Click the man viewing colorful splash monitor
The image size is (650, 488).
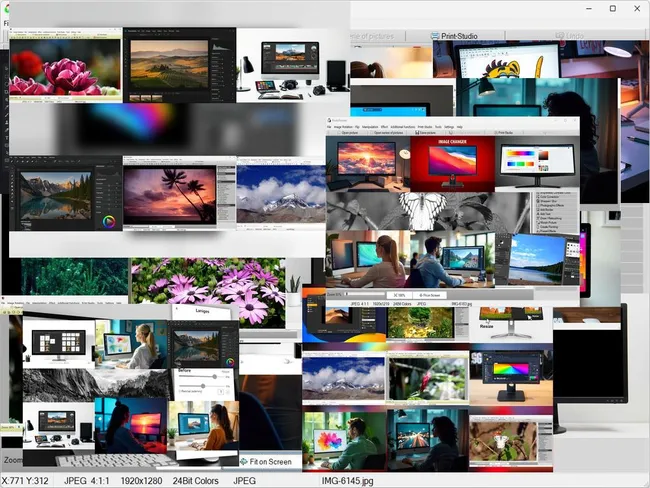coord(344,439)
